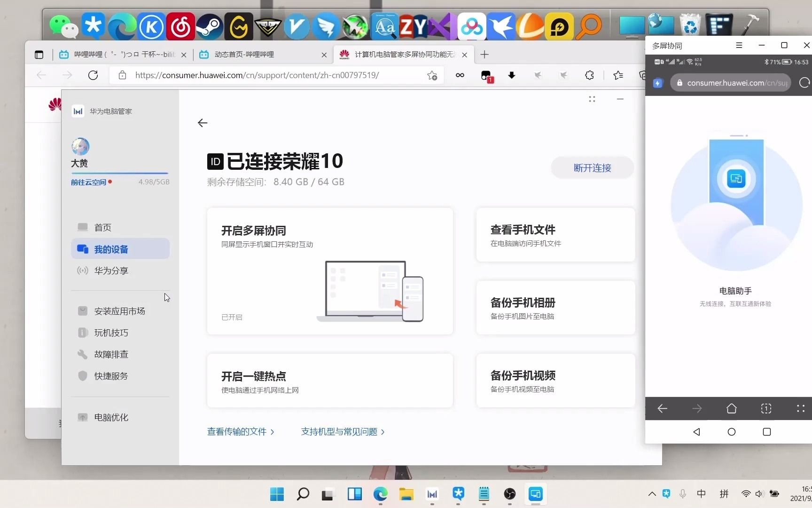
Task: Open Steam from the top dock
Action: pos(210,26)
